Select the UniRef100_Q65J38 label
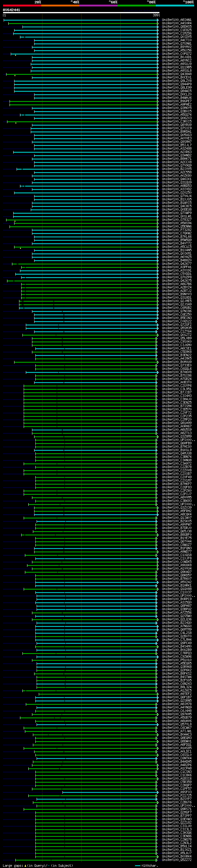 [x=176, y=531]
